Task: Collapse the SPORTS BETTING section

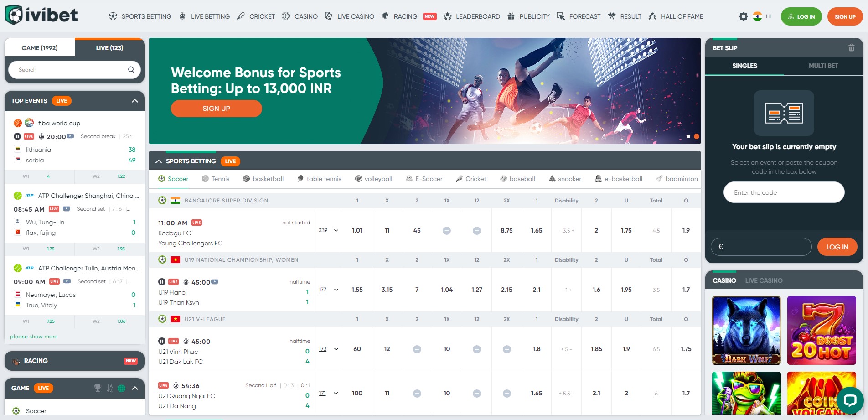Action: [x=159, y=161]
